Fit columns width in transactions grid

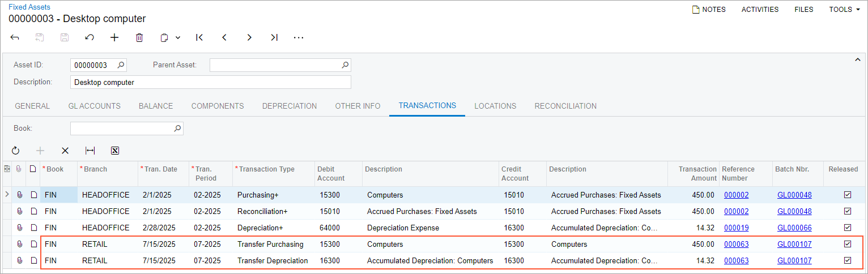(90, 151)
